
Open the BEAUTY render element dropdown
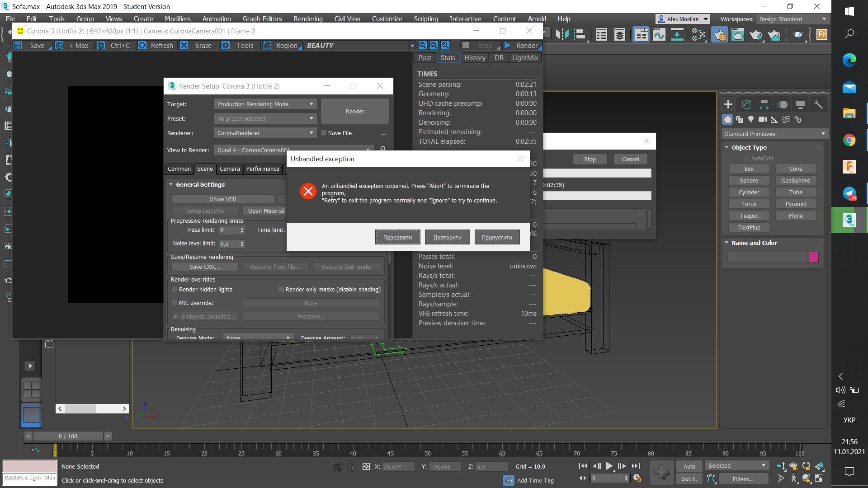point(360,45)
